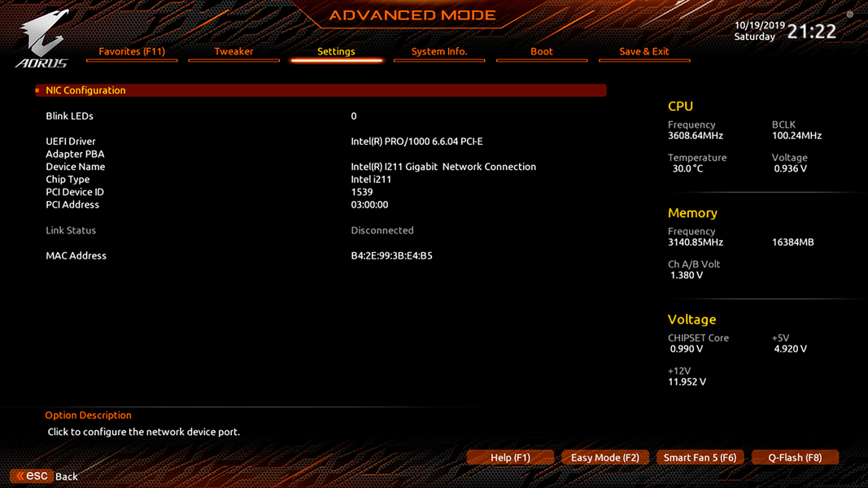Click the Option Description heading
Screen dimensions: 868x488
89,415
